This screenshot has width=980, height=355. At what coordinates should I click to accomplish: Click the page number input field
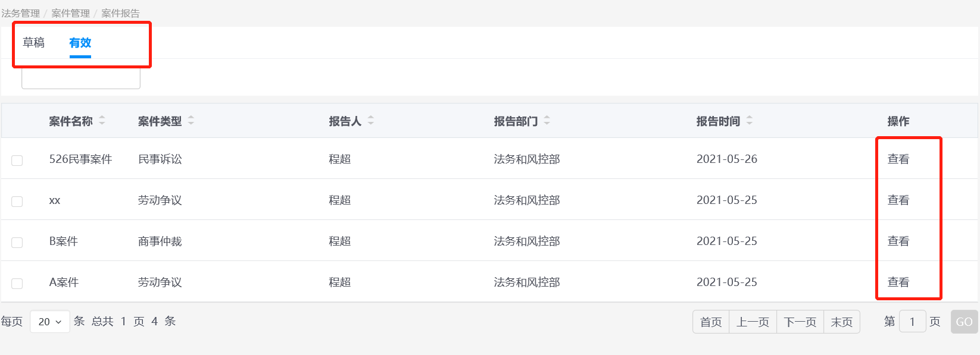[x=912, y=322]
